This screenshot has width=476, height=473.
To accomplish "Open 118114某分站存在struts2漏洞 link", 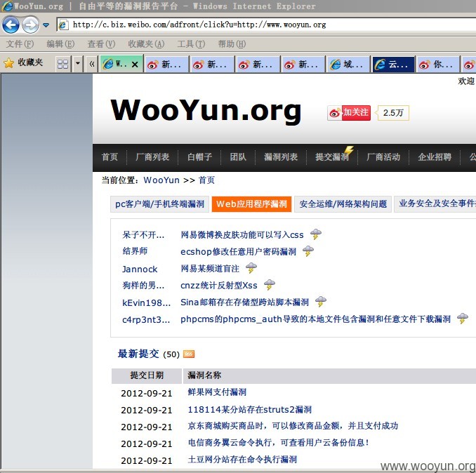I will [x=249, y=410].
